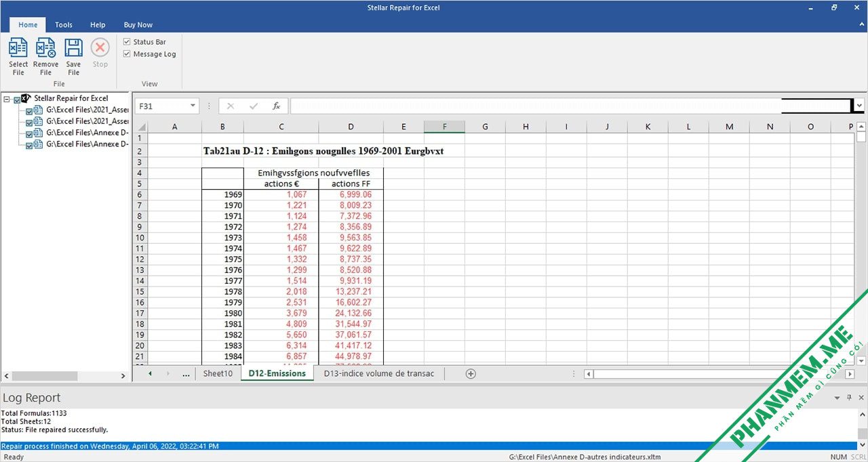Click the file tree horizontal scrollbar thumb
Image resolution: width=868 pixels, height=462 pixels.
click(x=45, y=376)
